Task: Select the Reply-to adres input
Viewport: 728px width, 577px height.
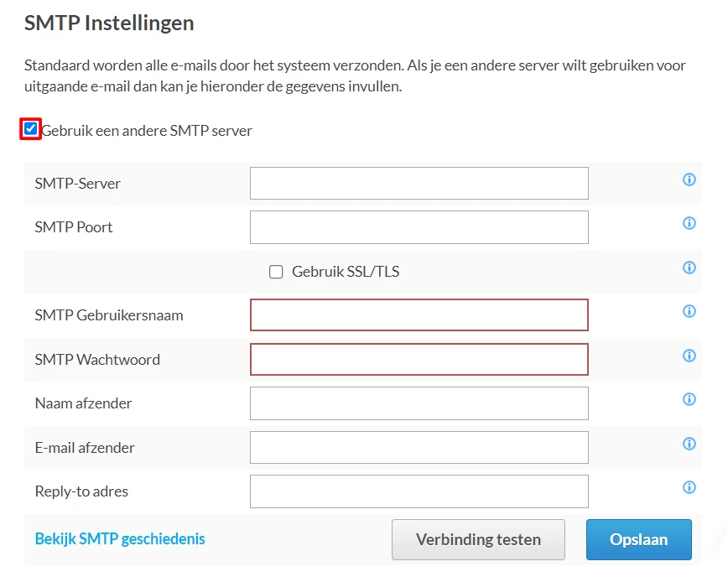Action: point(419,491)
